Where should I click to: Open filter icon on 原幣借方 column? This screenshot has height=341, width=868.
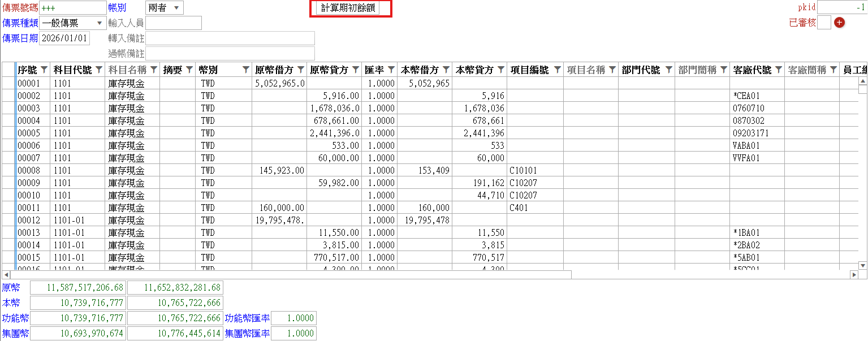300,70
